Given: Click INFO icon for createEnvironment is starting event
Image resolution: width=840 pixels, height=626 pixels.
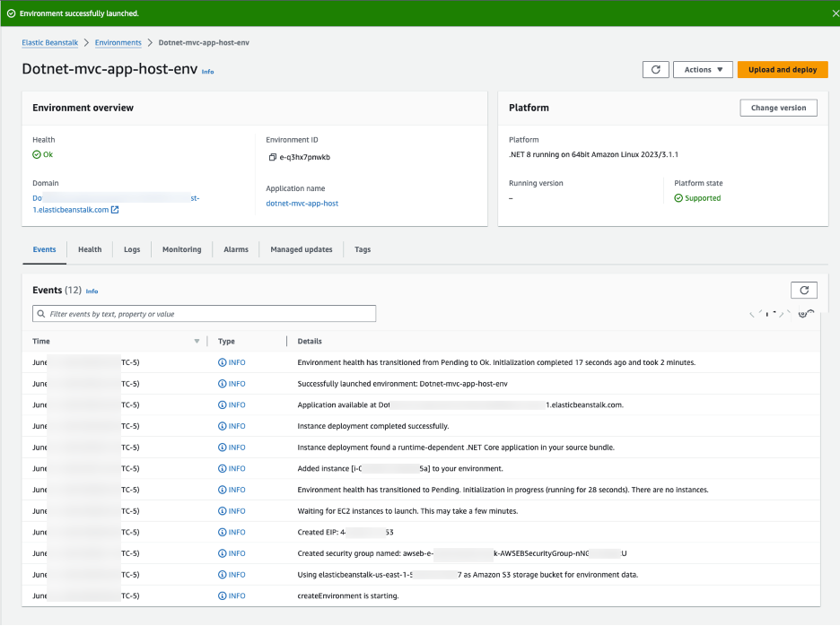Looking at the screenshot, I should [223, 596].
